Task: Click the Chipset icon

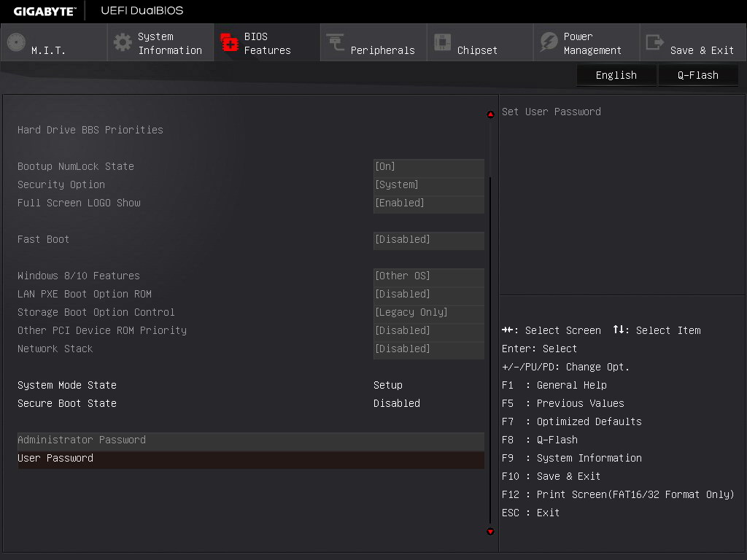Action: [x=442, y=42]
